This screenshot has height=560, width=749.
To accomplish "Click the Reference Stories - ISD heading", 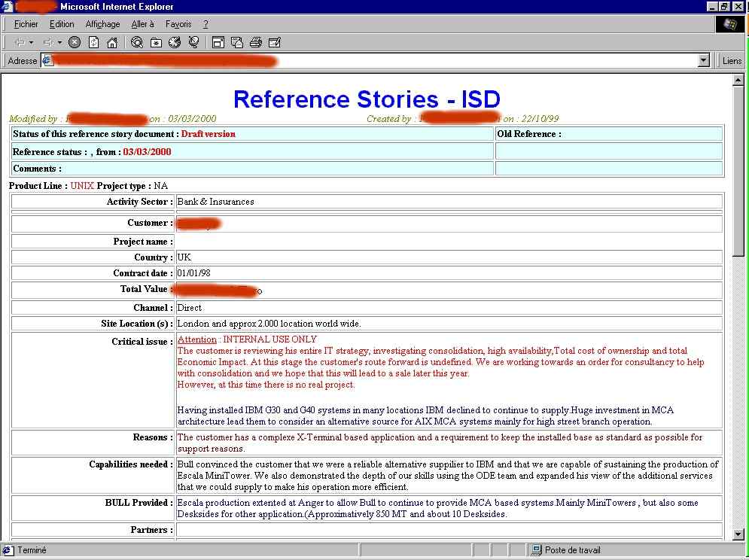I will pos(367,99).
